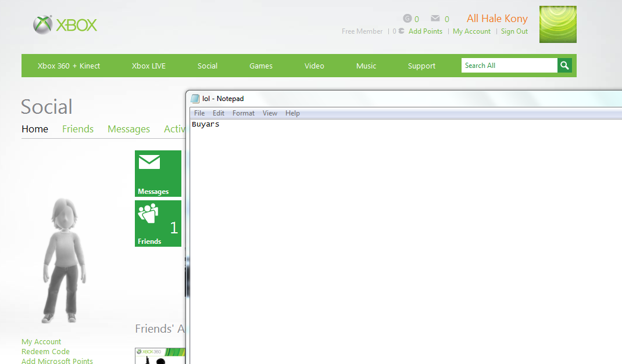The height and width of the screenshot is (364, 622).
Task: Open Xbox LIVE nav item
Action: [149, 66]
